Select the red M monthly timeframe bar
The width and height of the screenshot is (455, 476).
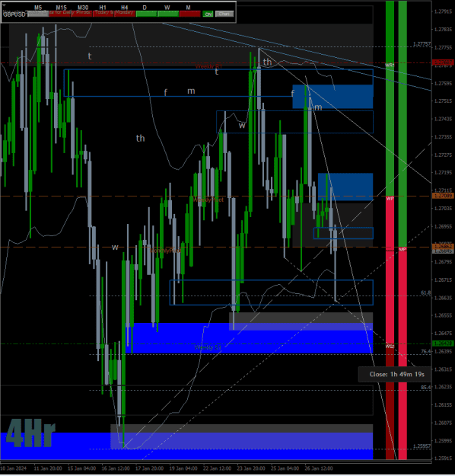tap(190, 14)
